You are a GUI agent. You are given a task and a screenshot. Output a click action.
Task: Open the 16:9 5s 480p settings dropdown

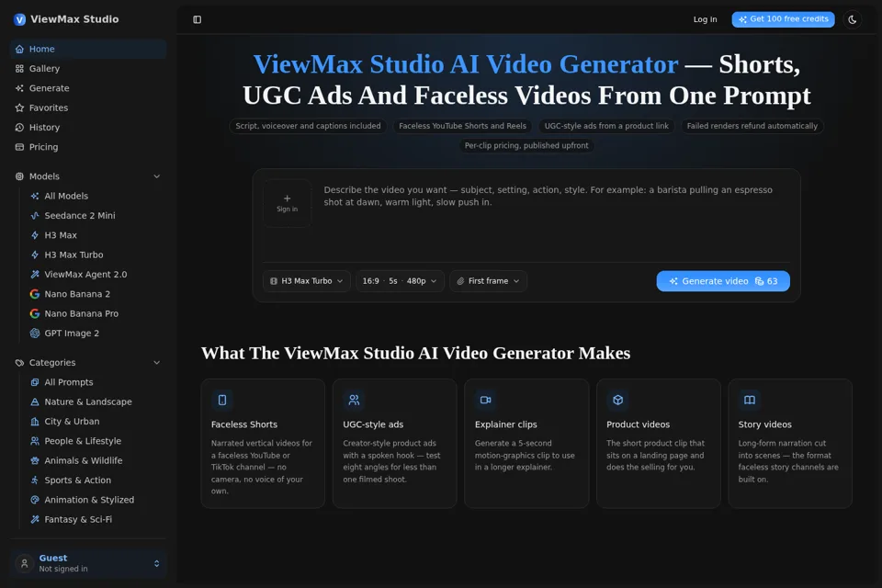[x=400, y=281]
